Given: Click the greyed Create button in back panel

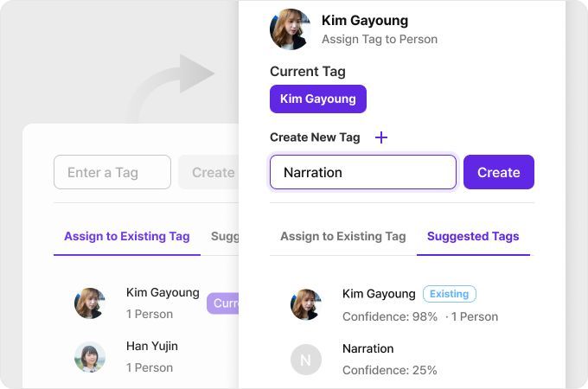Looking at the screenshot, I should tap(208, 172).
